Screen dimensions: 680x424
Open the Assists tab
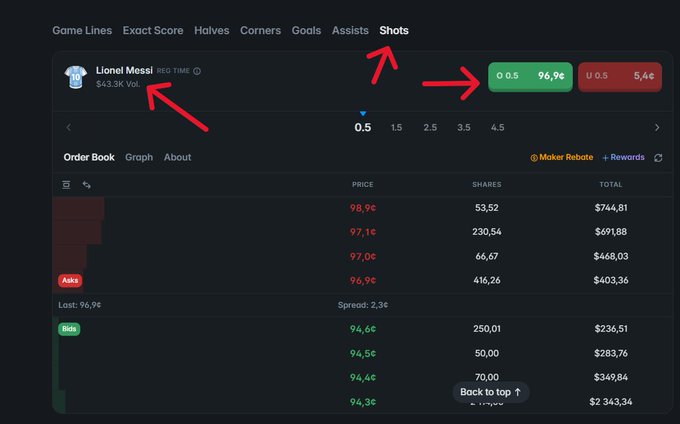point(350,30)
